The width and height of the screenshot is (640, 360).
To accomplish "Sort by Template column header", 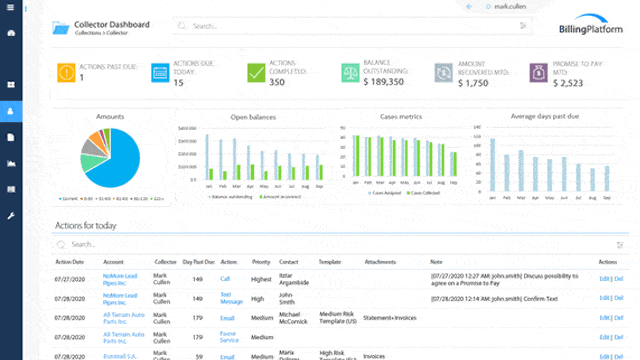I will (x=330, y=262).
